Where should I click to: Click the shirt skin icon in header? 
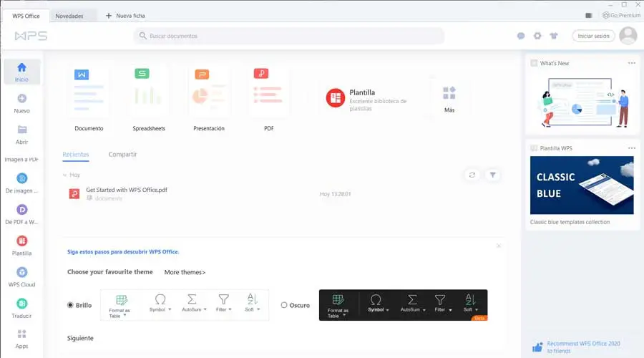[x=554, y=37]
